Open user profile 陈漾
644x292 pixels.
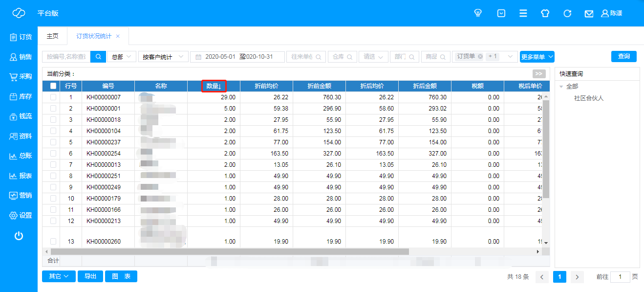[x=612, y=13]
